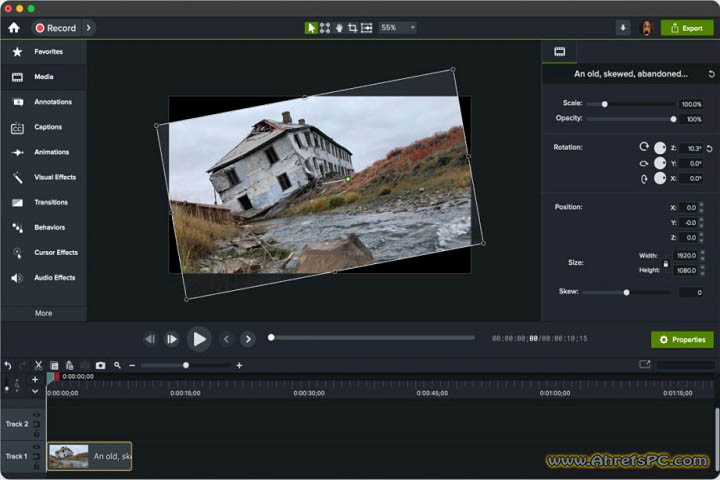Zoom out timeline with minus

point(132,366)
